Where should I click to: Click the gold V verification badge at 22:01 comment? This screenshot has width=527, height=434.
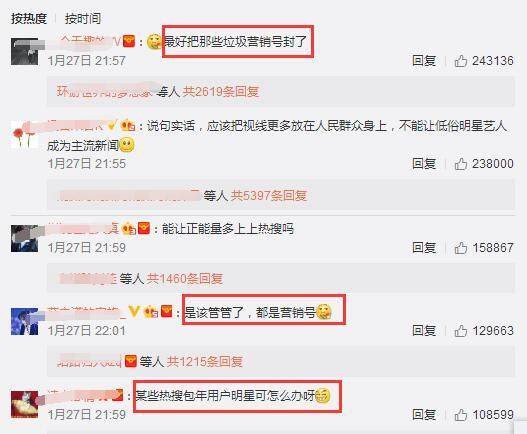point(134,312)
